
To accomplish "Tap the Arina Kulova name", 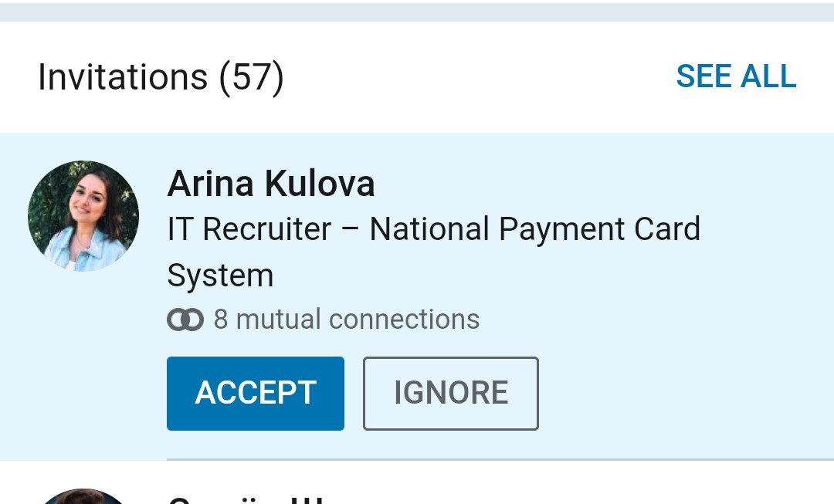I will pyautogui.click(x=271, y=184).
